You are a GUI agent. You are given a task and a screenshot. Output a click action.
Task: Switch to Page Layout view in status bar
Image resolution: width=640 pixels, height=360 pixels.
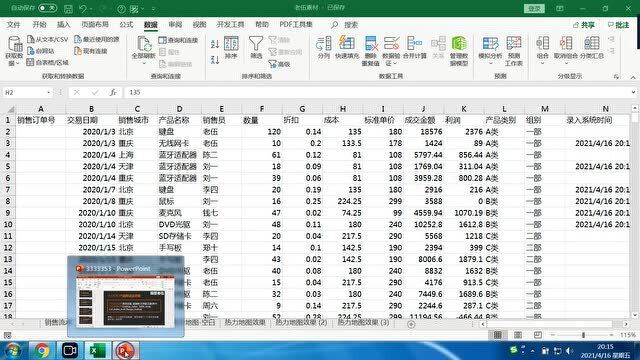(518, 335)
